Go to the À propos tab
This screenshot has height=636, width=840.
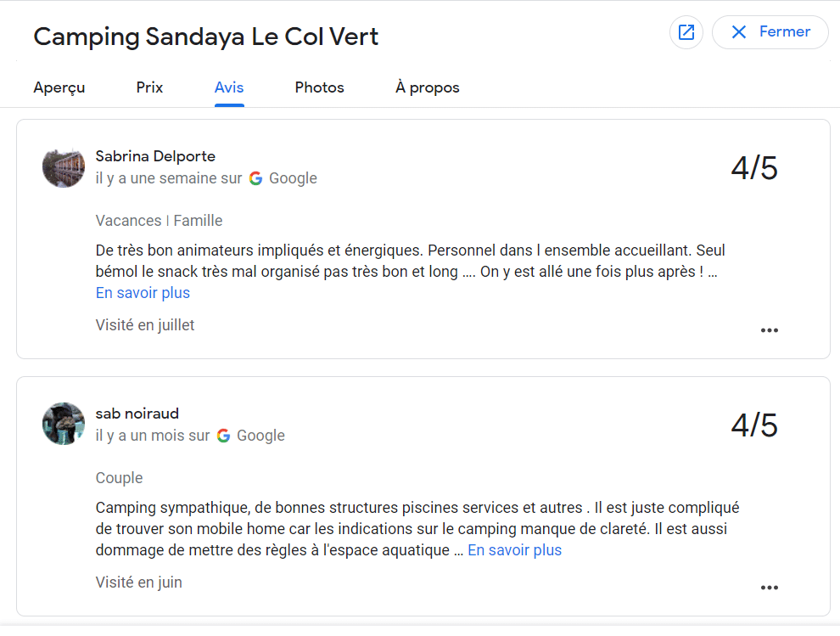[428, 87]
